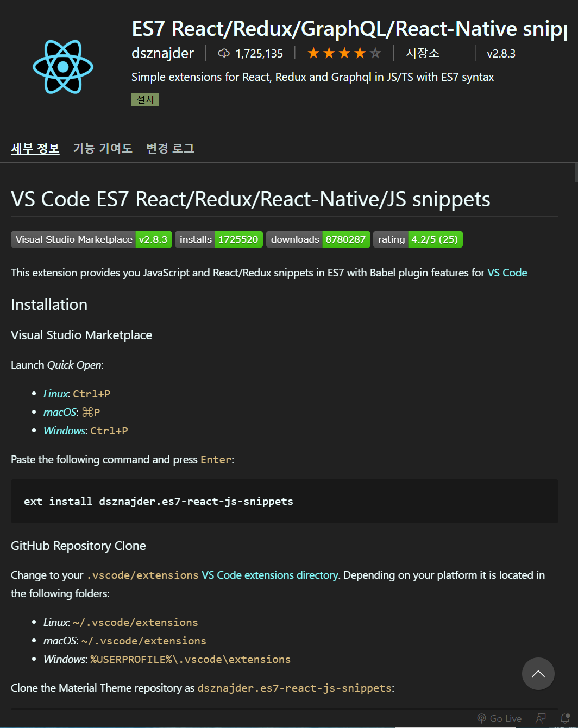The image size is (578, 728).
Task: Click the ext install command code block
Action: click(285, 501)
